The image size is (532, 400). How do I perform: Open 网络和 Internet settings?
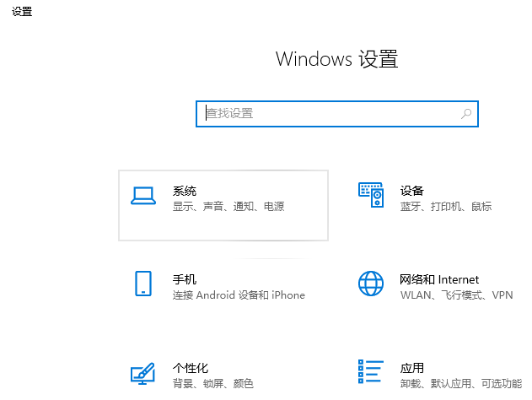(438, 279)
